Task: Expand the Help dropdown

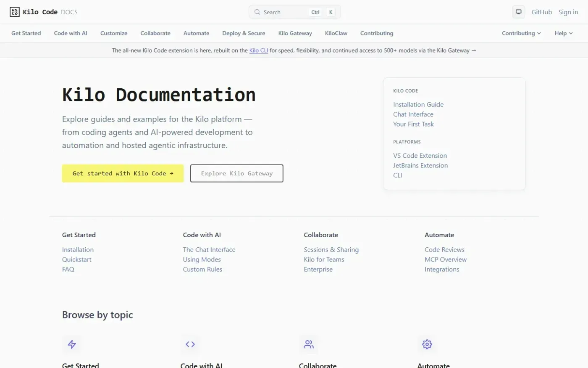Action: pos(564,33)
